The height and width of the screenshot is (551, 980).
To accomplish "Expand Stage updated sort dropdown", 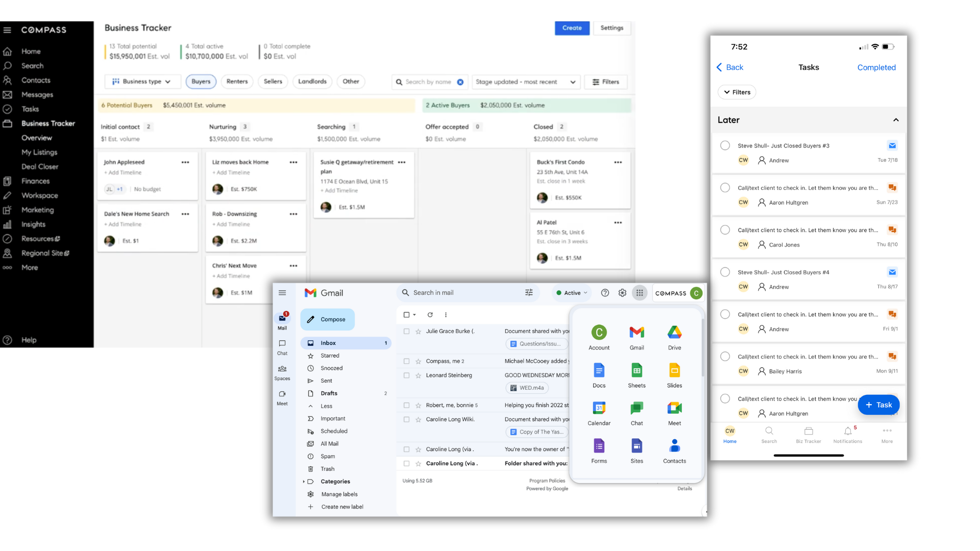I will pyautogui.click(x=526, y=82).
